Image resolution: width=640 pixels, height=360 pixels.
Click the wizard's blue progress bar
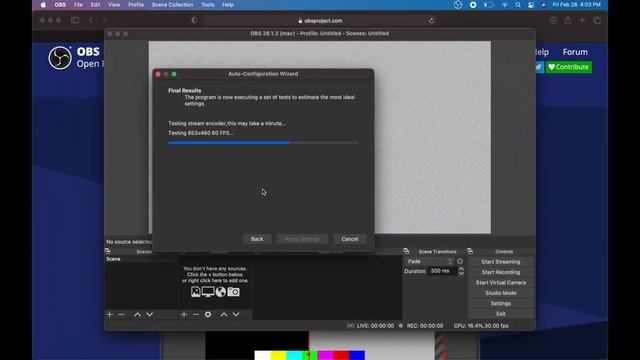[x=263, y=143]
